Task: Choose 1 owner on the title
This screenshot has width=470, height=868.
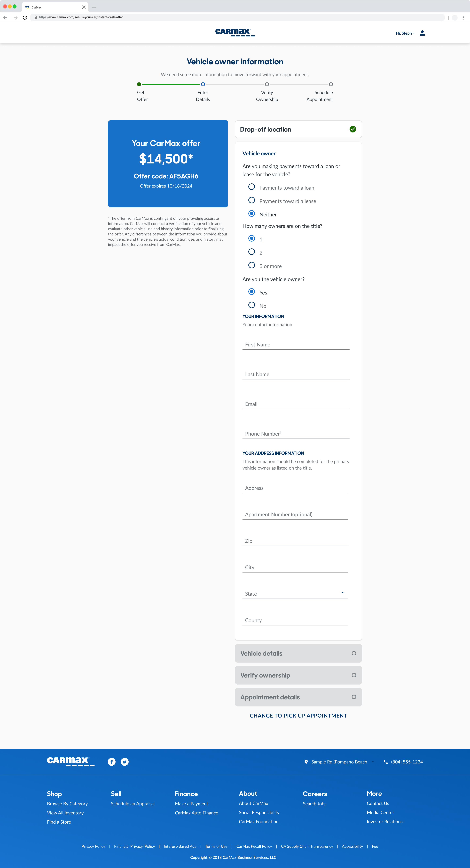Action: [x=251, y=238]
